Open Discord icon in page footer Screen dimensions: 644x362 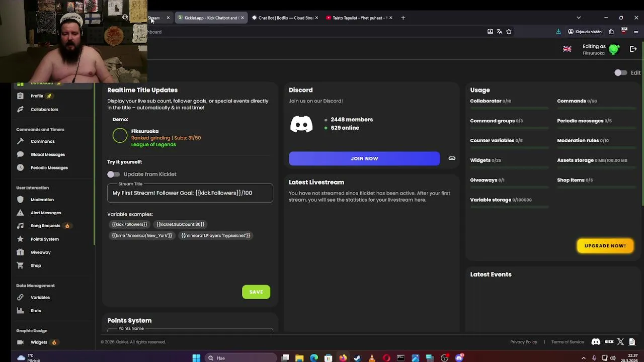[596, 342]
